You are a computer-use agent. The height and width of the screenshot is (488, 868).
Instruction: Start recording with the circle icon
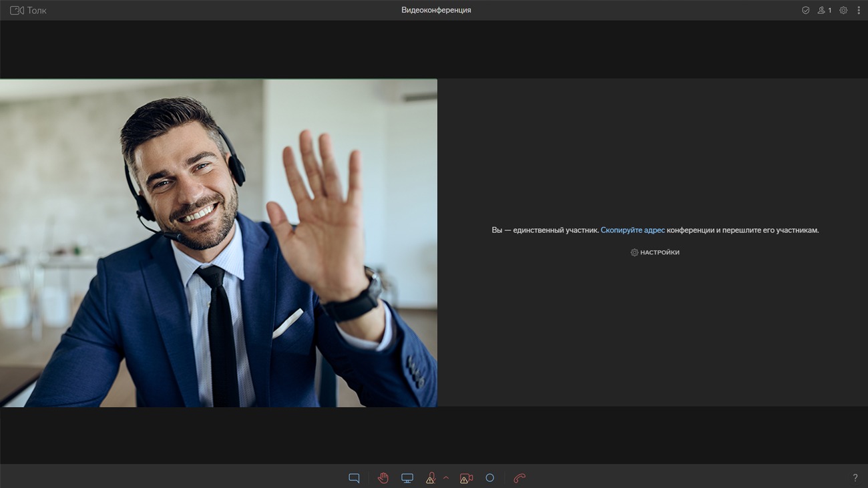click(x=489, y=478)
